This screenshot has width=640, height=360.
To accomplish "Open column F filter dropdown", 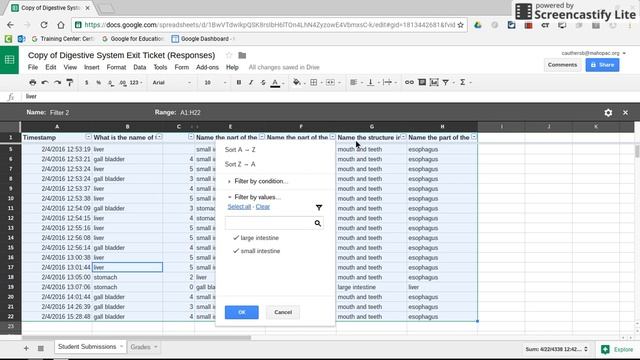I will coord(333,137).
